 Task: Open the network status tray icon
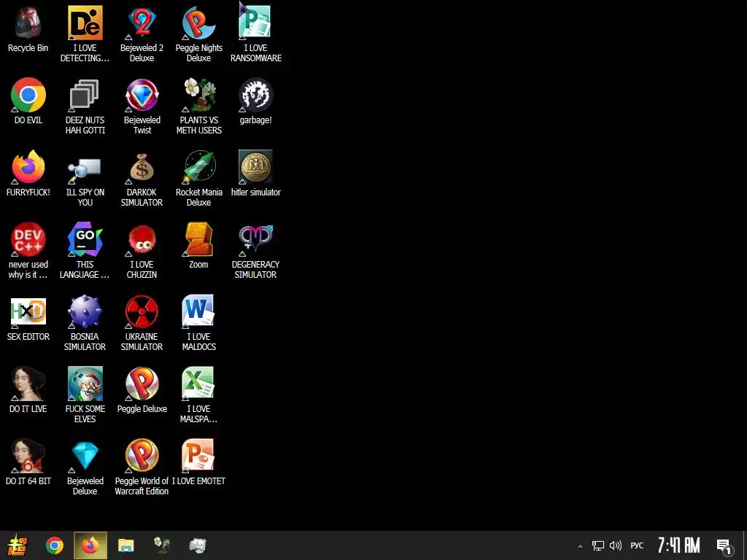click(597, 545)
